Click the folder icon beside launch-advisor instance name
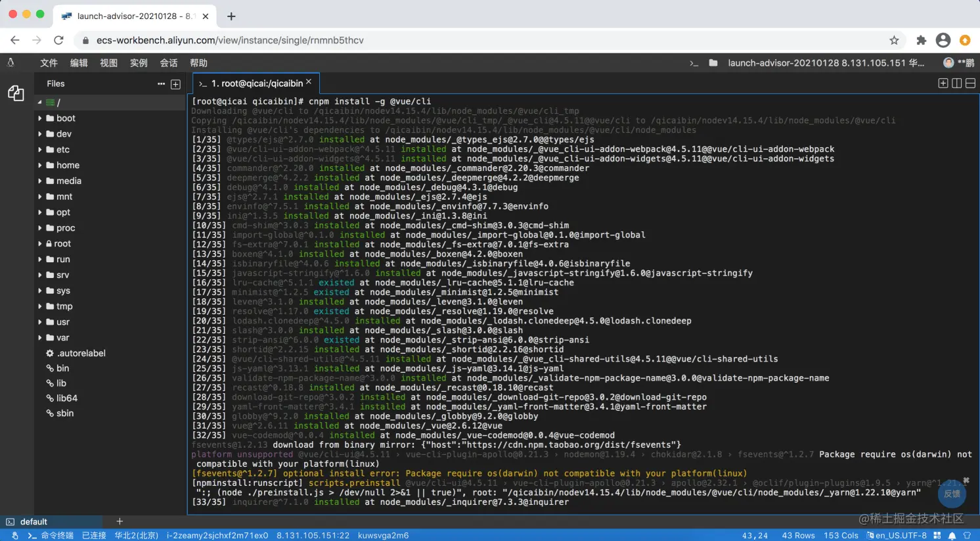This screenshot has height=541, width=980. click(713, 63)
